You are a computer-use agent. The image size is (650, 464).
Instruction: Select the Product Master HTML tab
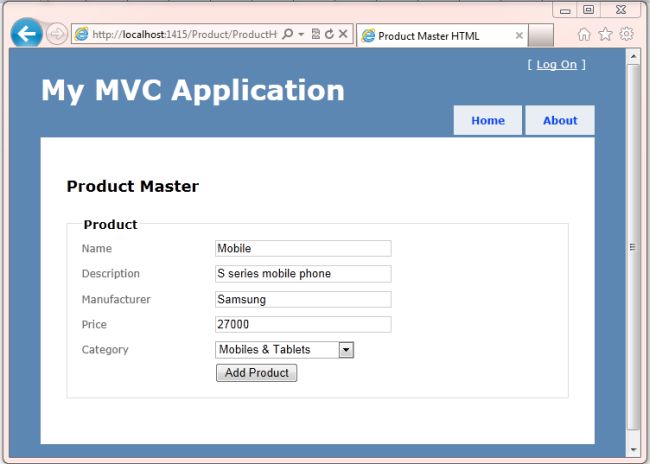pyautogui.click(x=441, y=36)
